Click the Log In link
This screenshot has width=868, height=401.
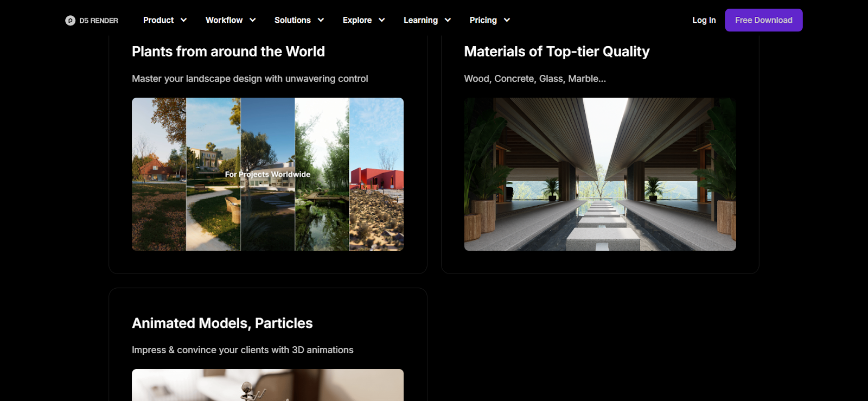pos(704,20)
